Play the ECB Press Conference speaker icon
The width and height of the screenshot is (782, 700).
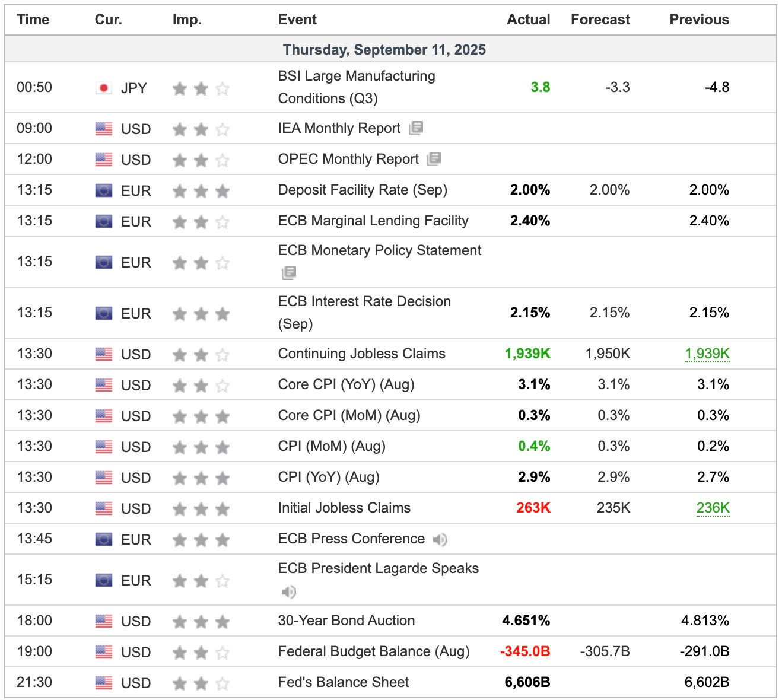click(x=440, y=539)
